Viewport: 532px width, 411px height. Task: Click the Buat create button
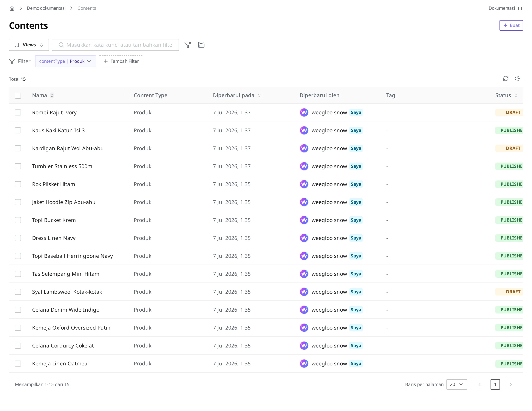(511, 25)
